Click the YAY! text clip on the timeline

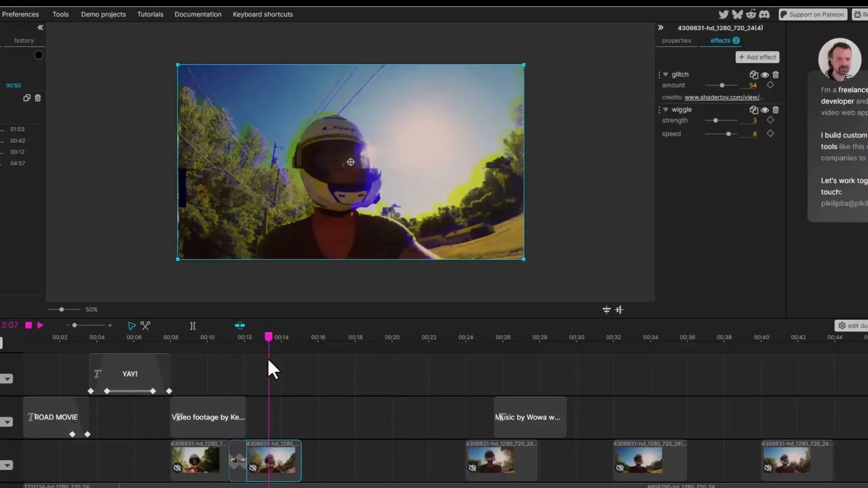tap(130, 374)
